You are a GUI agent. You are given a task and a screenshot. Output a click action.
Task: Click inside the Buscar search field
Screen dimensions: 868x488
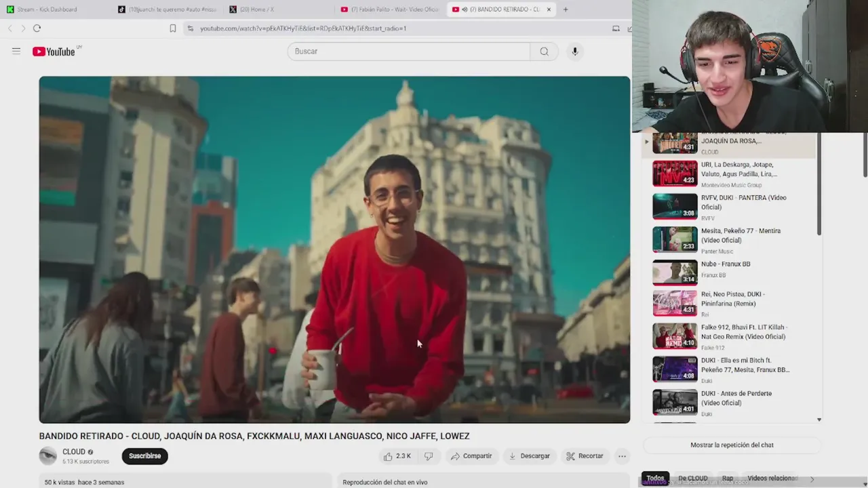(409, 52)
